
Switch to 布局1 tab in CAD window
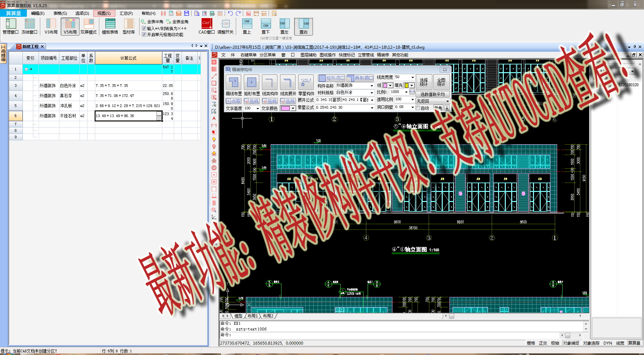tap(253, 316)
